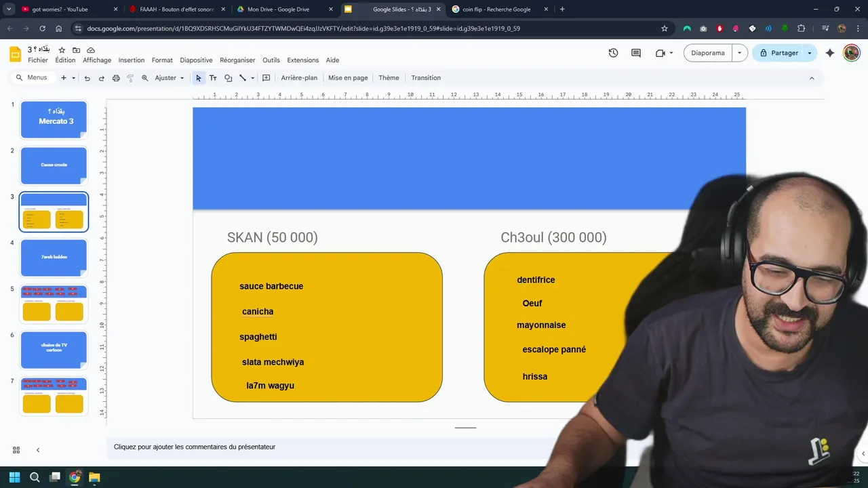Open Chrome three-dot menu
This screenshot has width=868, height=488.
click(x=857, y=28)
